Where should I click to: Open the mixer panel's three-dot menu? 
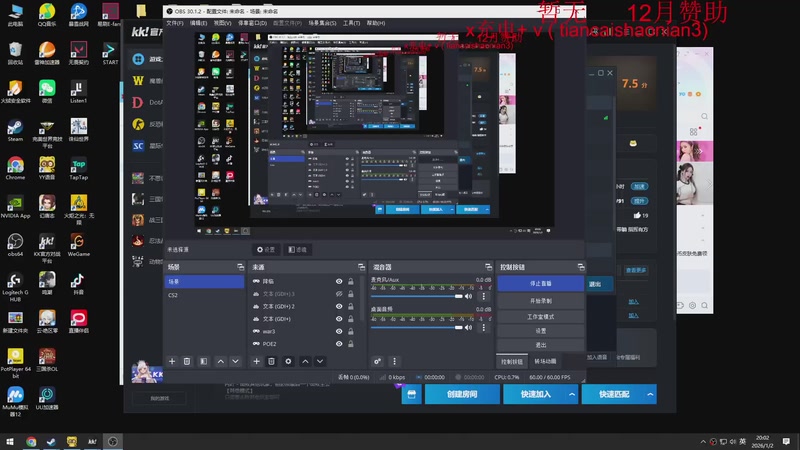[394, 361]
